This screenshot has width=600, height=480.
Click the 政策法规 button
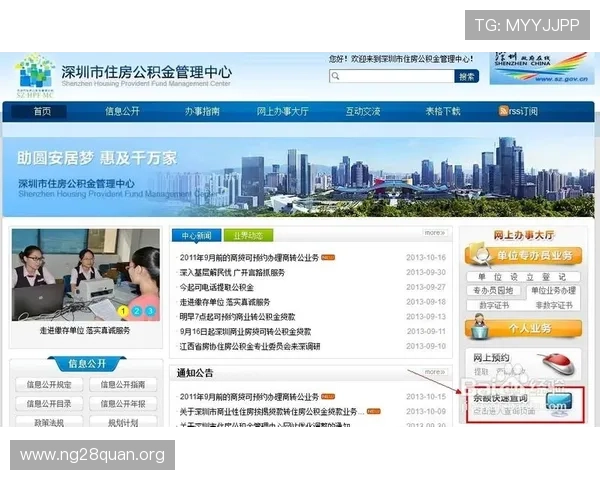tap(49, 422)
